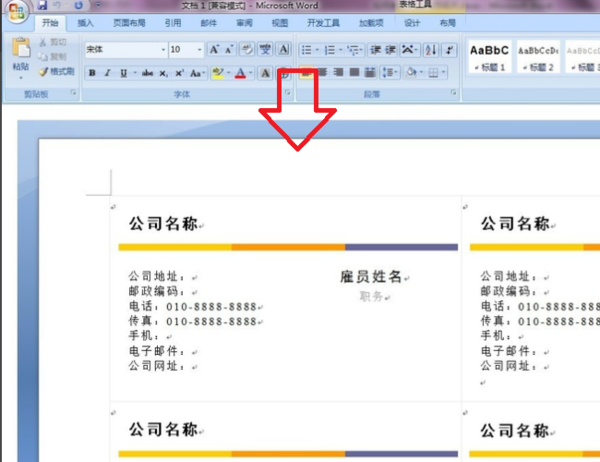The width and height of the screenshot is (600, 462).
Task: Activate 格式刷 format painter
Action: tap(56, 72)
